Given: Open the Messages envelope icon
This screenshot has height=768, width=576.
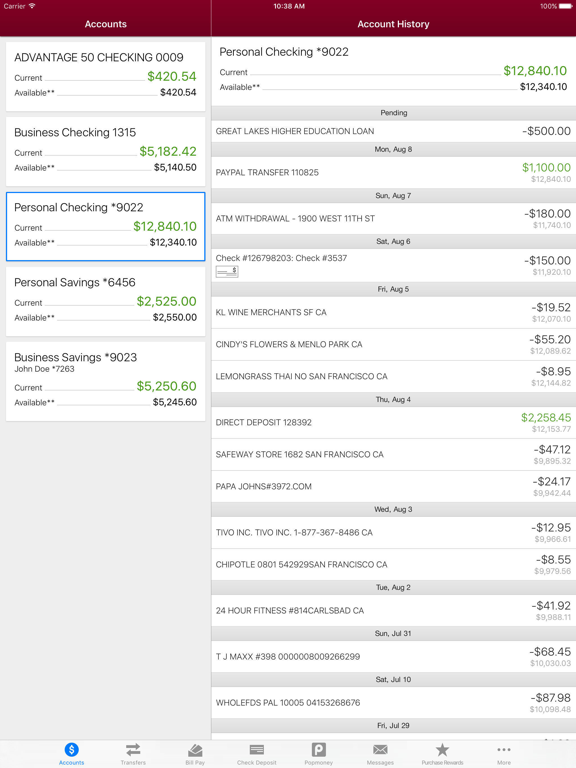Looking at the screenshot, I should pos(380,749).
